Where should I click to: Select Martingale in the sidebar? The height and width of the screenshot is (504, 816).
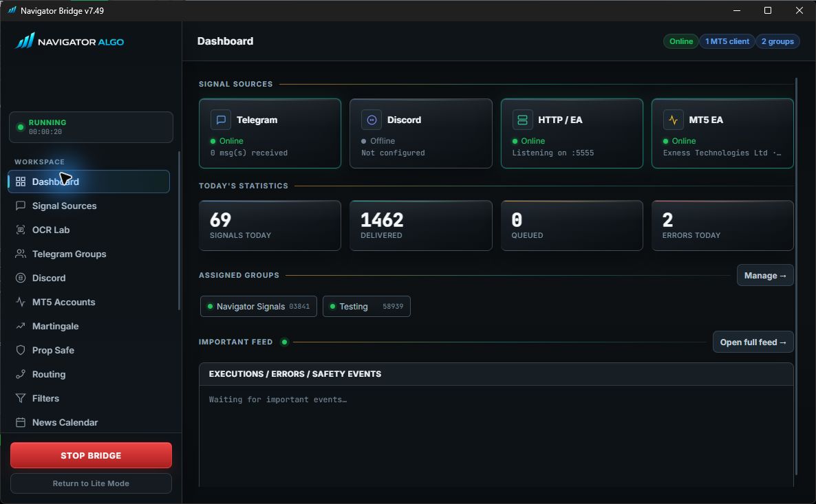(x=89, y=326)
